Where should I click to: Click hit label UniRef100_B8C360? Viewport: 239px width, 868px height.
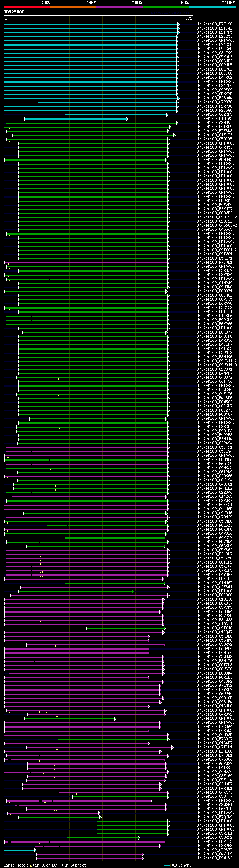pos(214,595)
